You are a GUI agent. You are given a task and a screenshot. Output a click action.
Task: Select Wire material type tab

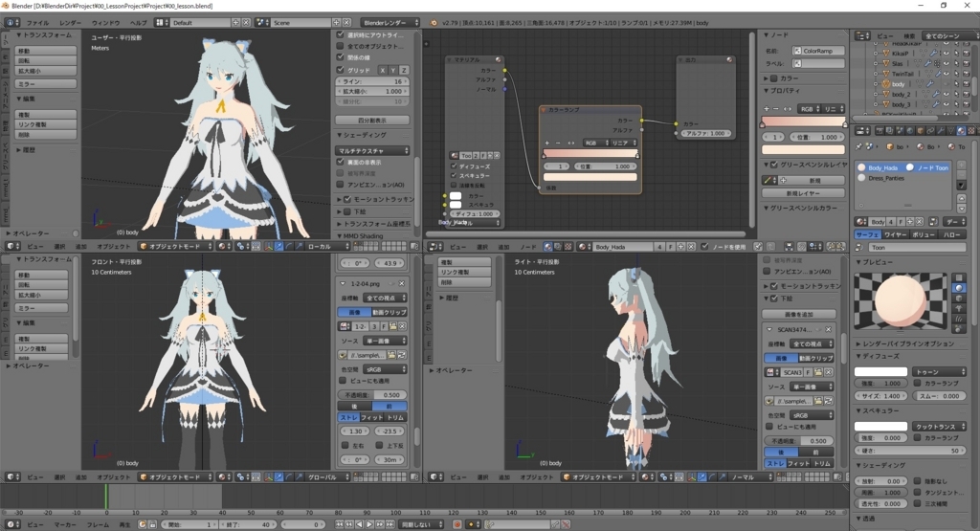895,235
